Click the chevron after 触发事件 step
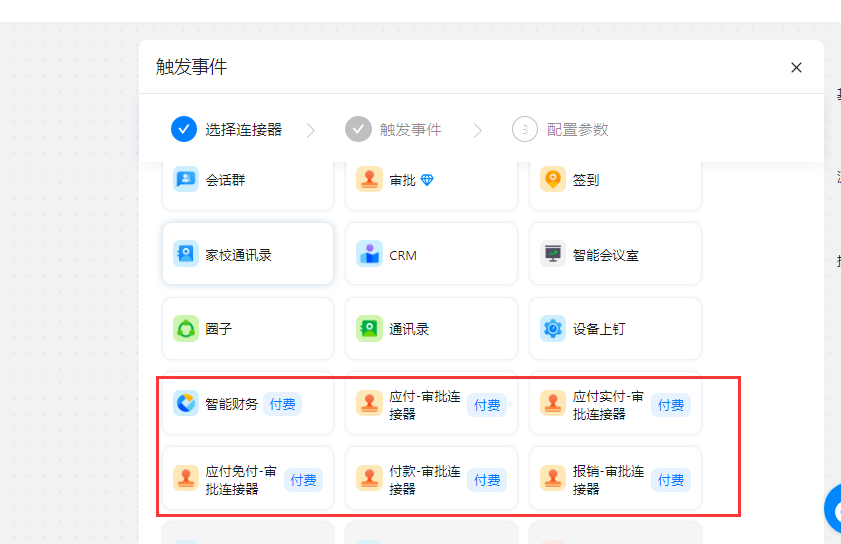Screen dimensions: 841x544 (478, 130)
